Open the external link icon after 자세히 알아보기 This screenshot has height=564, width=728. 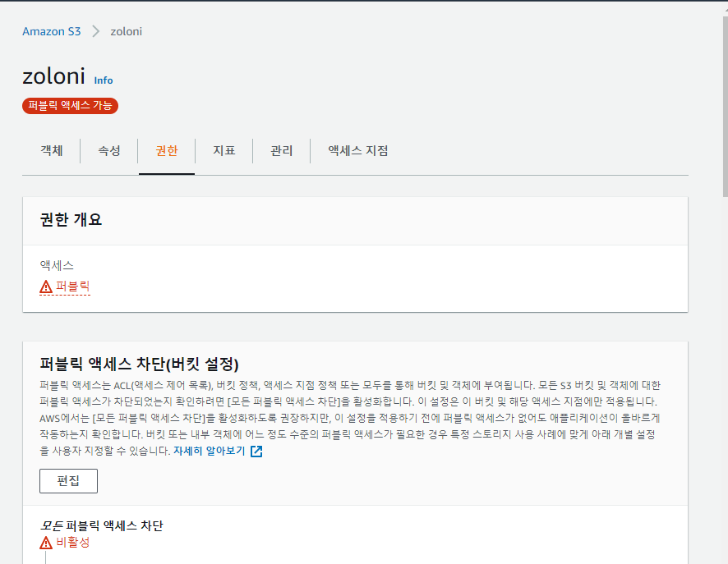[256, 452]
